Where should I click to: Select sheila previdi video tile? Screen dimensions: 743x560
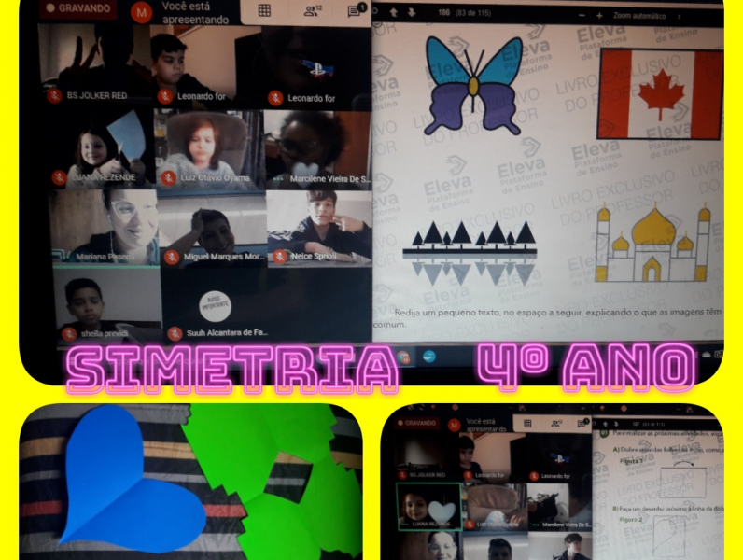[107, 304]
